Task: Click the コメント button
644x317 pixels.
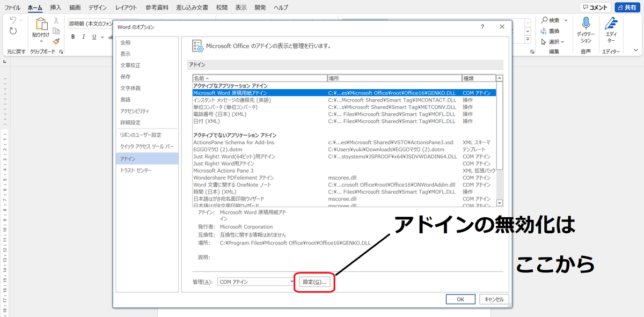Action: click(x=595, y=8)
